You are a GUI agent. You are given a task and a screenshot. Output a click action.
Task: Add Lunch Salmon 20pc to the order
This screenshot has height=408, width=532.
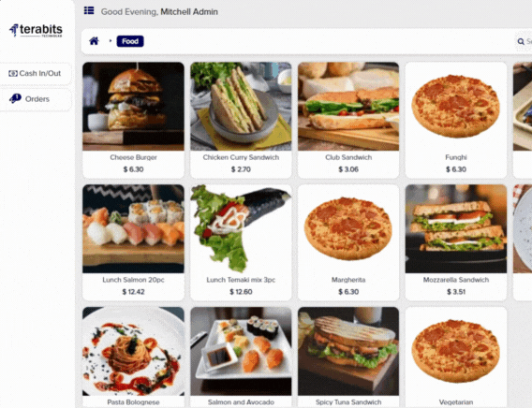coord(133,242)
